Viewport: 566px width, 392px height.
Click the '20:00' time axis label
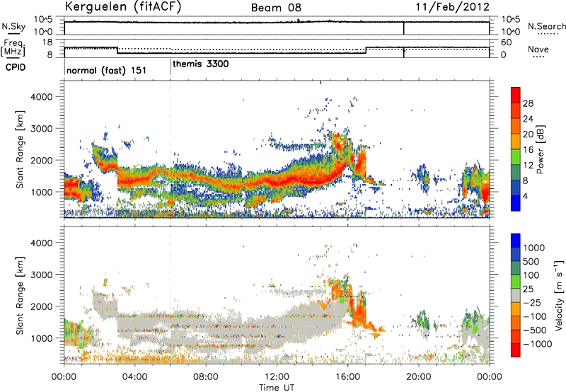coord(419,377)
